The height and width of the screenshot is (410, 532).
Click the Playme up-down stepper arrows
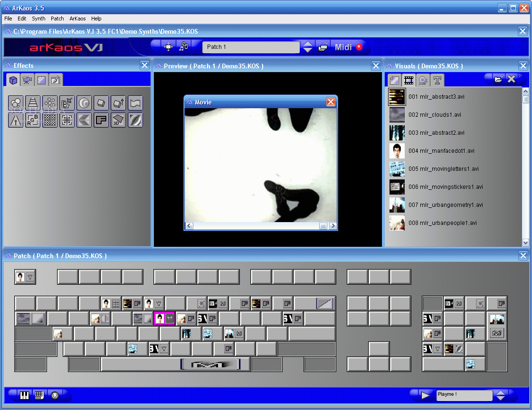[x=501, y=395]
